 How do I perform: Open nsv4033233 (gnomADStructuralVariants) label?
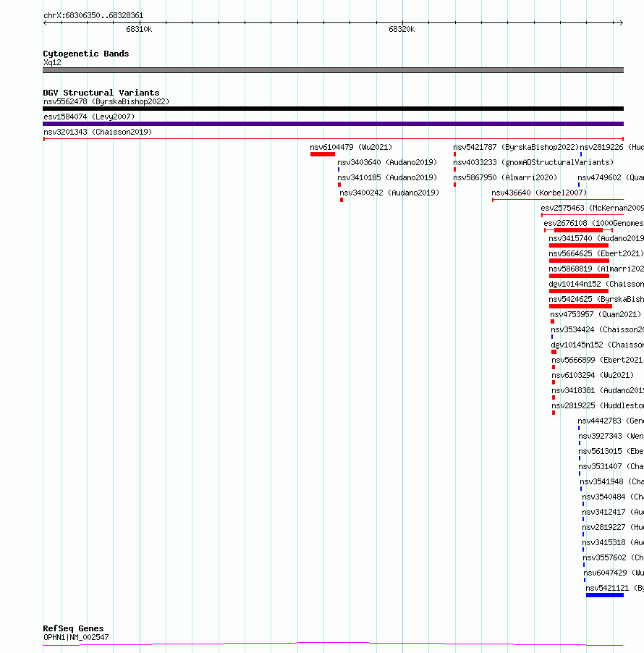tap(533, 162)
